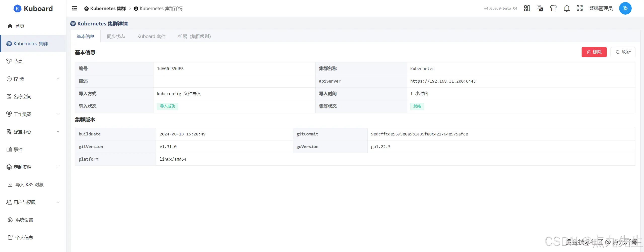Switch to the 基本信息 tab

pos(85,37)
